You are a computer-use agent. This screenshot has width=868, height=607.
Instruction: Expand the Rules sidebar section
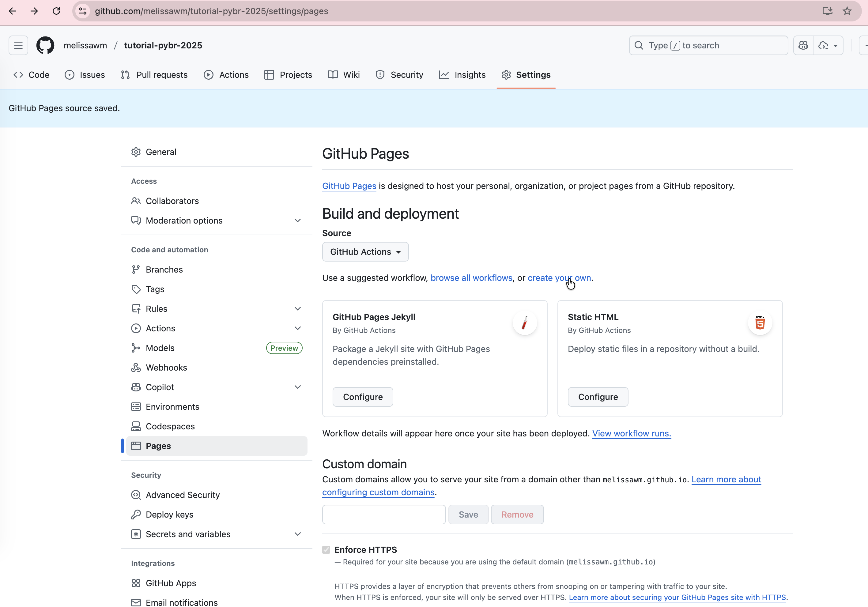[x=297, y=308]
